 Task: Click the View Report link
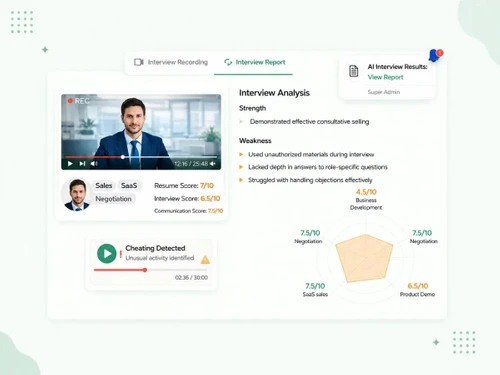click(x=385, y=77)
